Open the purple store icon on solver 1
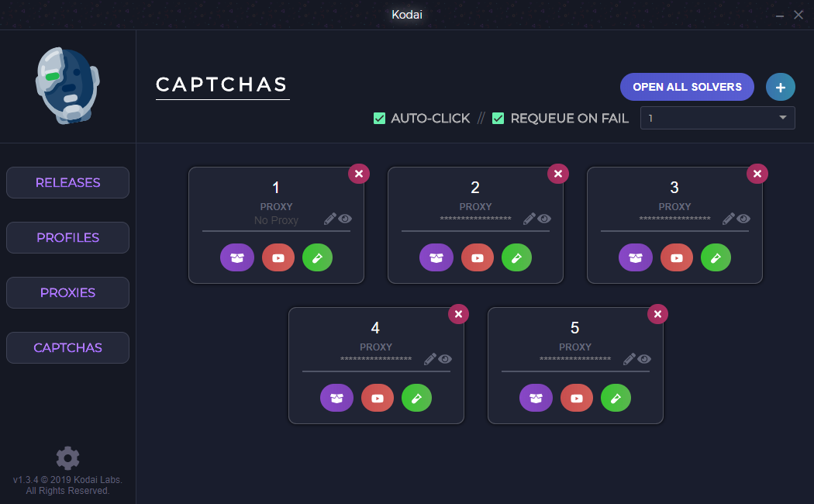 pyautogui.click(x=237, y=257)
